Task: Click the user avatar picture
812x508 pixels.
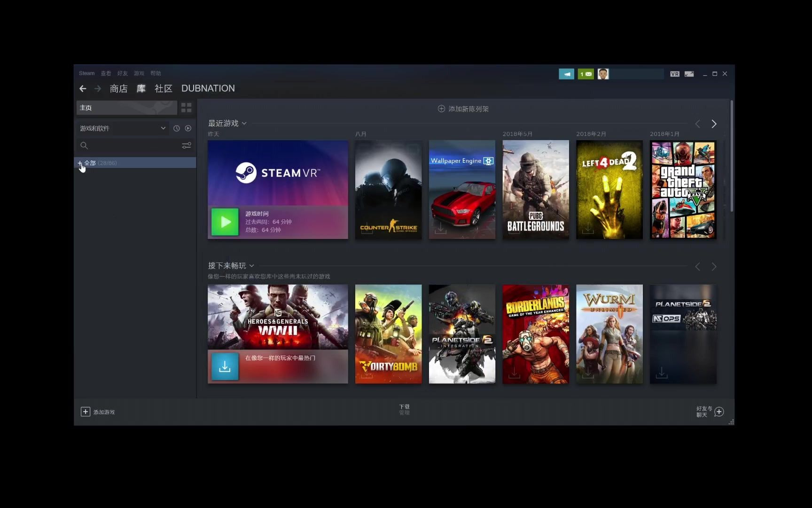Action: (603, 74)
